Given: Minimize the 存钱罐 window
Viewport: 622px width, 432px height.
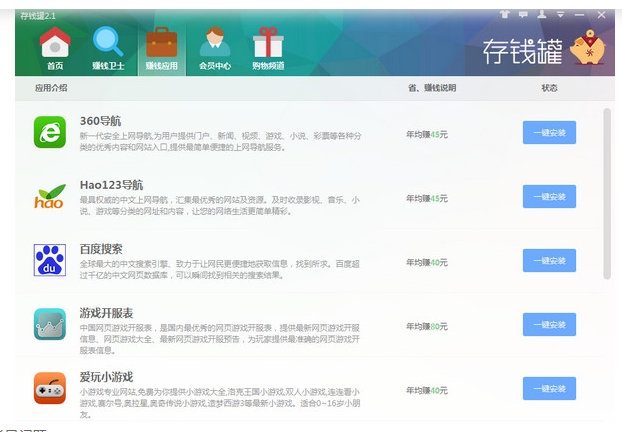Looking at the screenshot, I should pos(580,15).
